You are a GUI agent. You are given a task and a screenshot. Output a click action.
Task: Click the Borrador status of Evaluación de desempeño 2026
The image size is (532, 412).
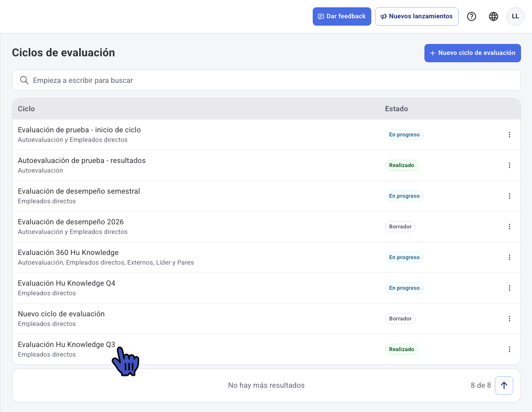(400, 226)
